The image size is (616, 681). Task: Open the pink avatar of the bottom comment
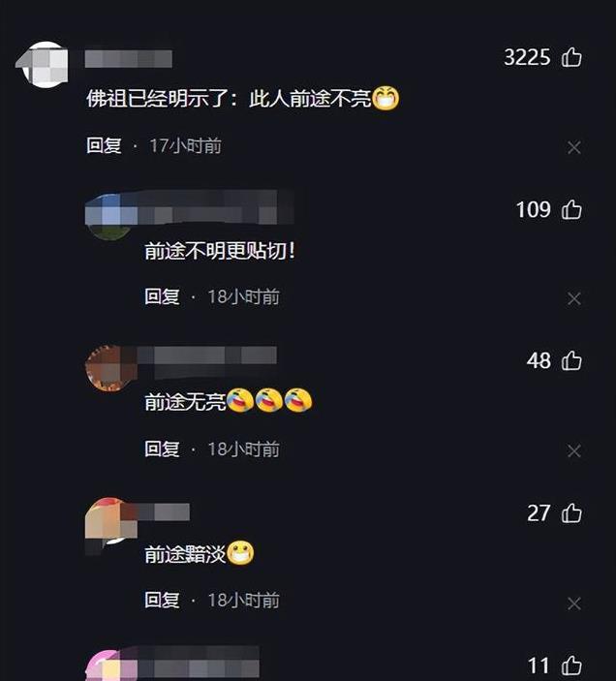[x=108, y=666]
